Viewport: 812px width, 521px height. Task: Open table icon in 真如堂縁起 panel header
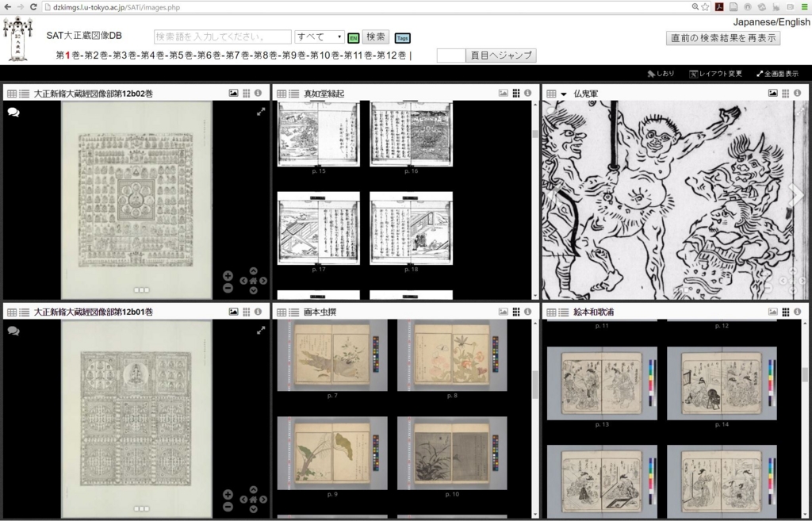click(x=282, y=94)
